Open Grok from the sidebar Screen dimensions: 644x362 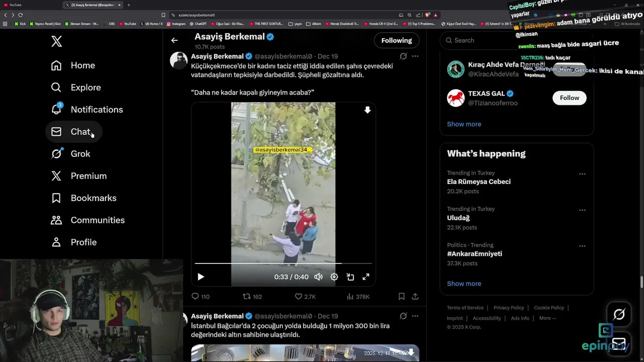[71, 154]
